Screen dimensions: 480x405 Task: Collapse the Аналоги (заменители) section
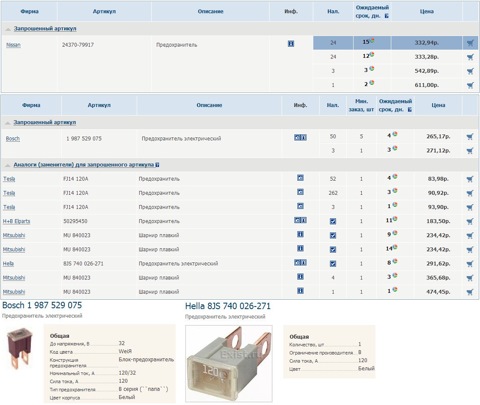click(8, 165)
